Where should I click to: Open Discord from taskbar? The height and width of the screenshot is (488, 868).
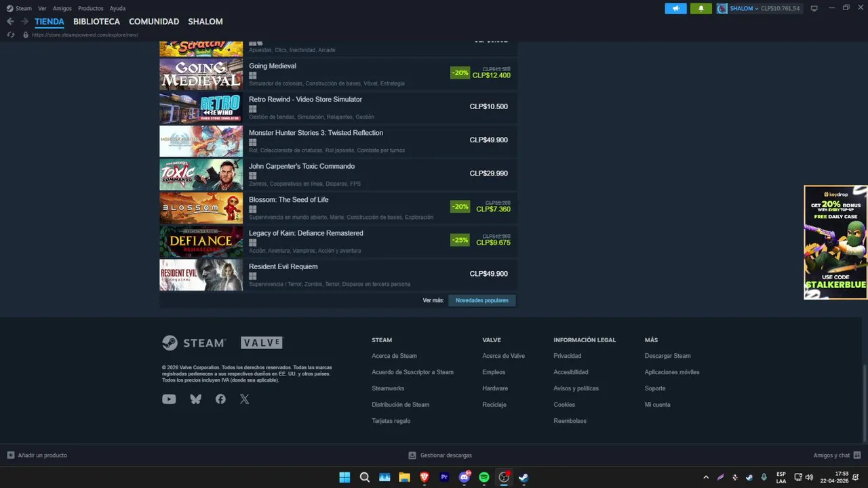pyautogui.click(x=465, y=477)
